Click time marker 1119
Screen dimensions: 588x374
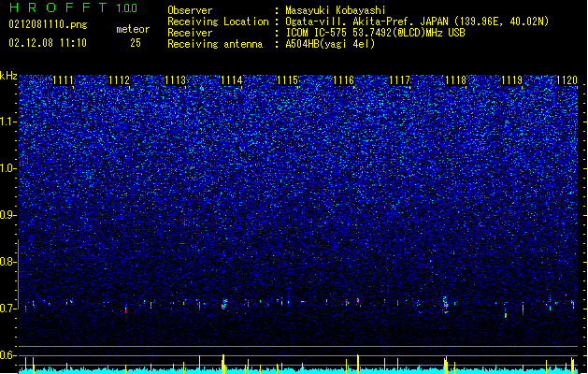pos(511,80)
